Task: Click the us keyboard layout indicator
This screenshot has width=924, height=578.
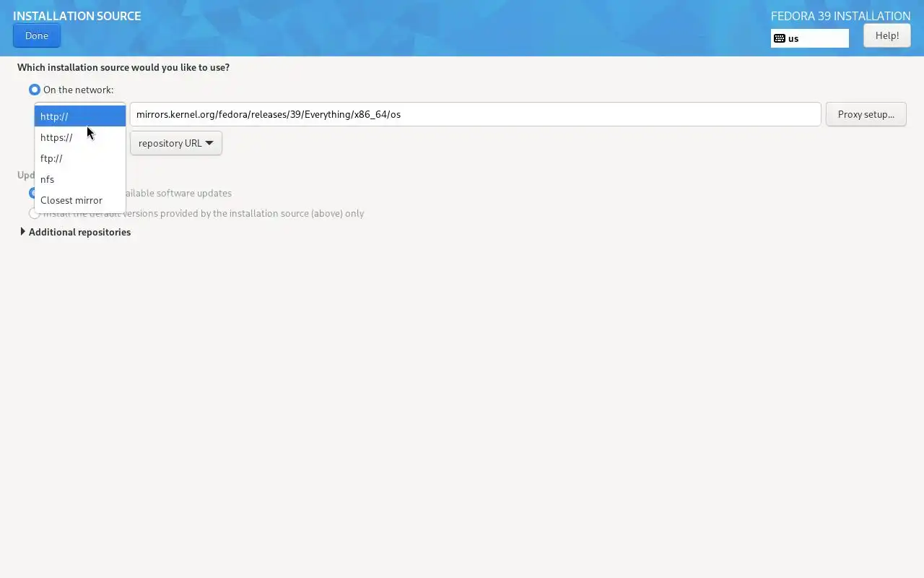Action: click(809, 38)
